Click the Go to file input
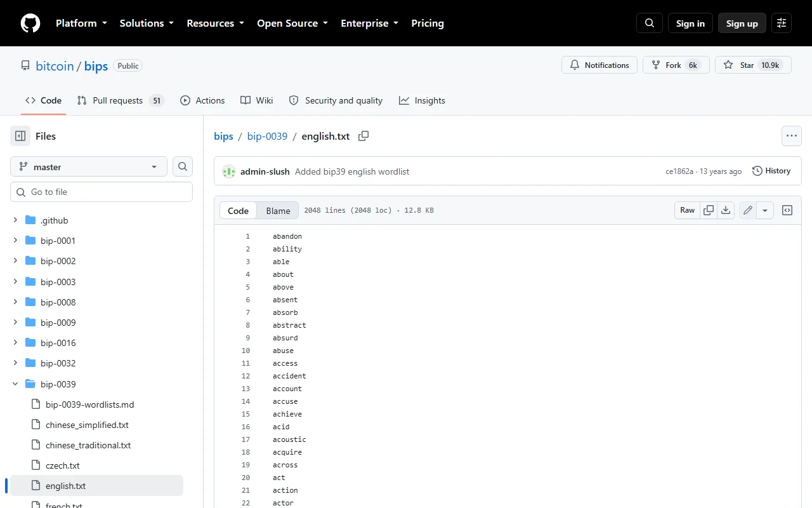812x508 pixels. [101, 192]
